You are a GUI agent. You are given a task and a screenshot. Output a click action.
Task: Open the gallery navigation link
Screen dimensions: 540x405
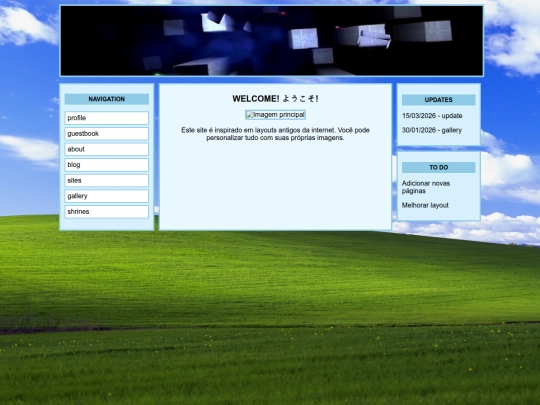(x=106, y=196)
